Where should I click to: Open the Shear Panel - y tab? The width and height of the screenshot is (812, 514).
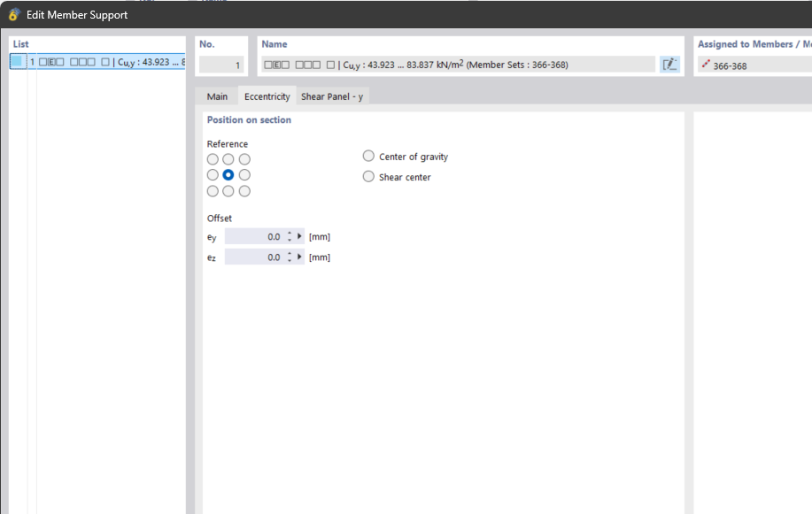tap(332, 96)
